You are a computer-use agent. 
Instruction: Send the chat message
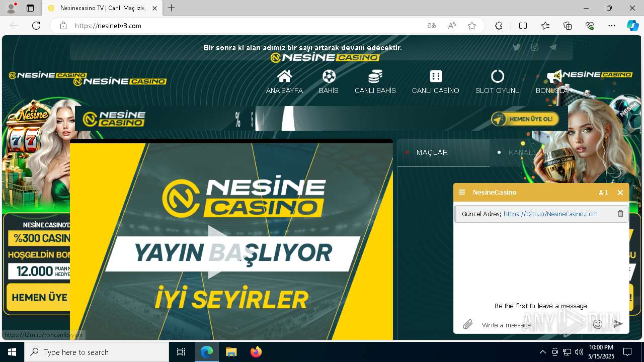[618, 325]
